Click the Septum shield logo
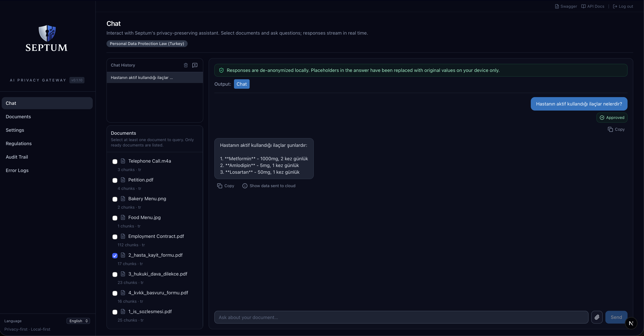The width and height of the screenshot is (644, 336). [47, 33]
